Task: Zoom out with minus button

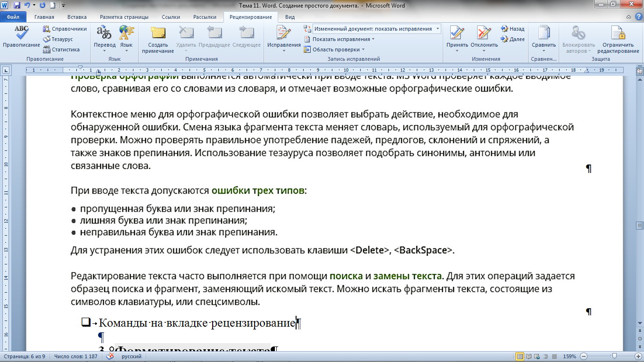Action: point(584,357)
